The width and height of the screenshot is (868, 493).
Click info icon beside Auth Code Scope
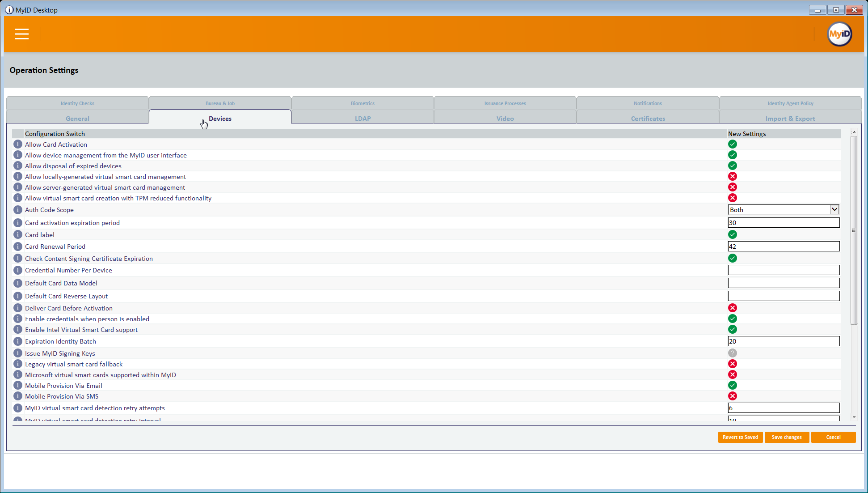pos(17,210)
